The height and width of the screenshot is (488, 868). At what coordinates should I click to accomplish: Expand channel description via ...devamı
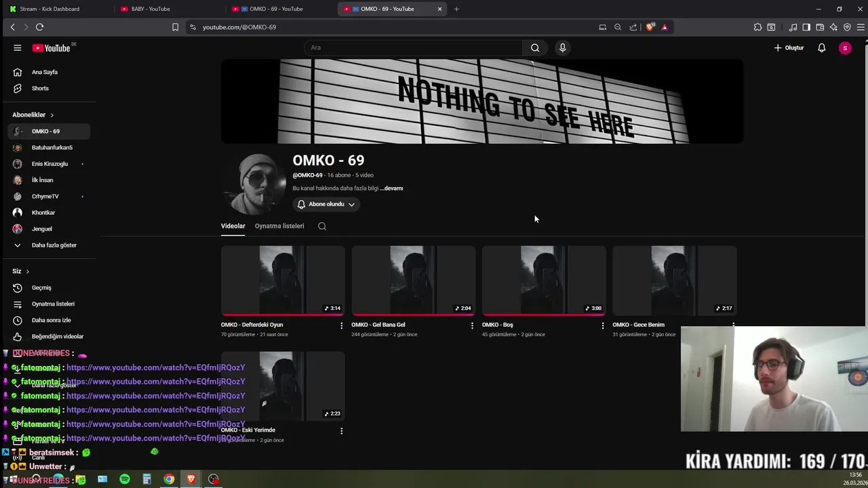[x=391, y=188]
